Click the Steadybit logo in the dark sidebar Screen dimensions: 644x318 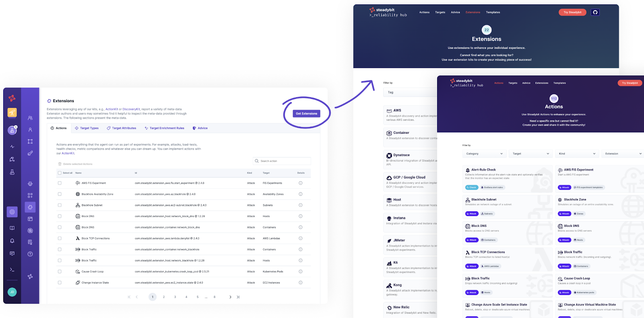tap(12, 98)
